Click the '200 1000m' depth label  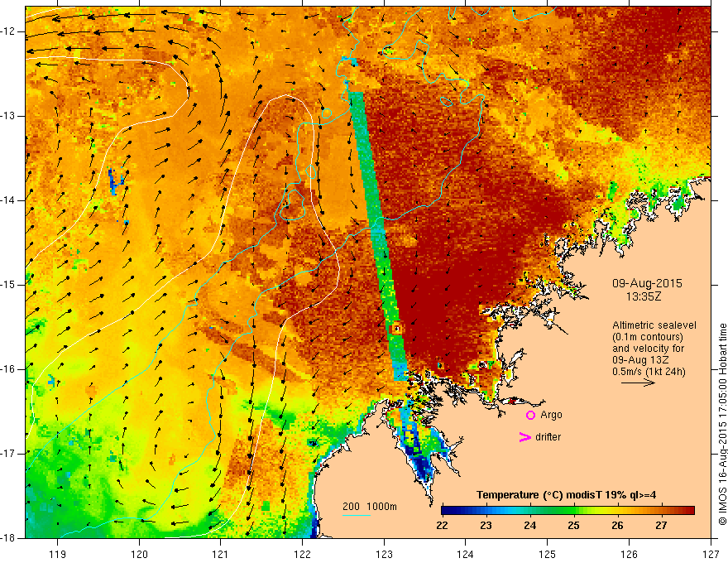click(x=370, y=507)
